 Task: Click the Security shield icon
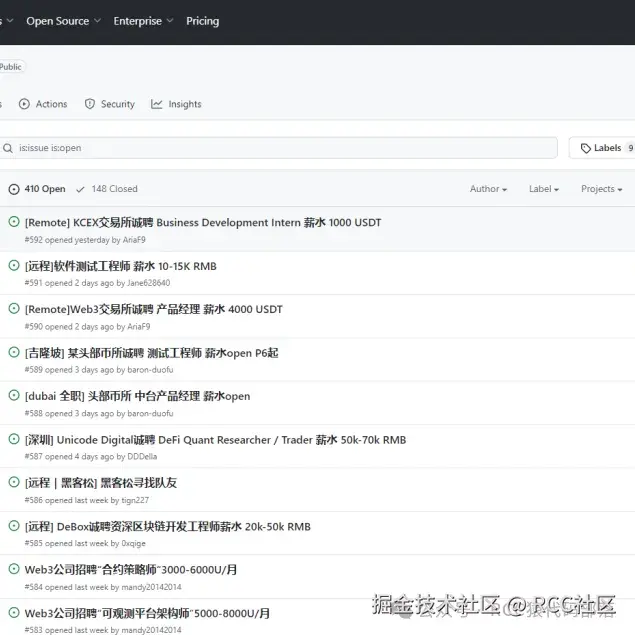click(89, 104)
